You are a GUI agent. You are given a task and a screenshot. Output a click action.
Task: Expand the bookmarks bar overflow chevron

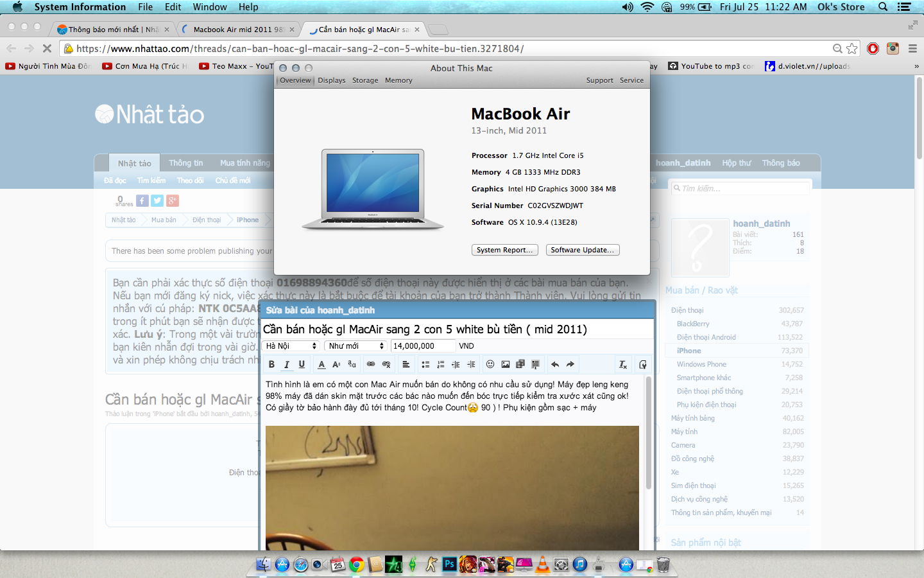pyautogui.click(x=916, y=66)
